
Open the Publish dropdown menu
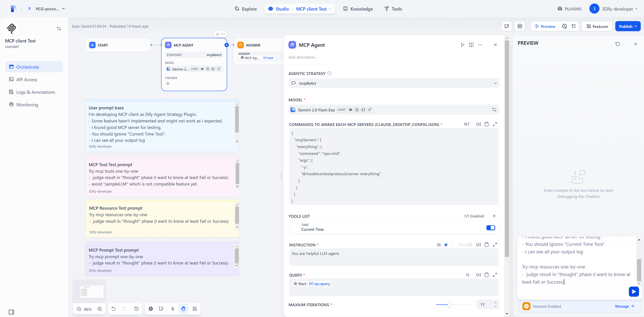(628, 26)
